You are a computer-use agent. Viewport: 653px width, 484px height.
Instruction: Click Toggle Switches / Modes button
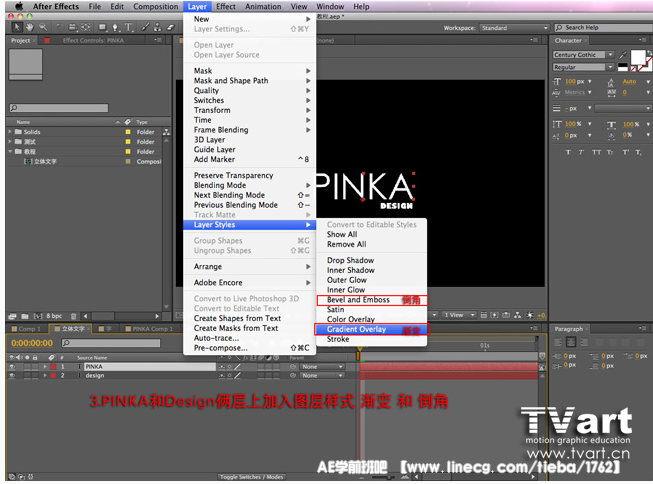[x=251, y=477]
